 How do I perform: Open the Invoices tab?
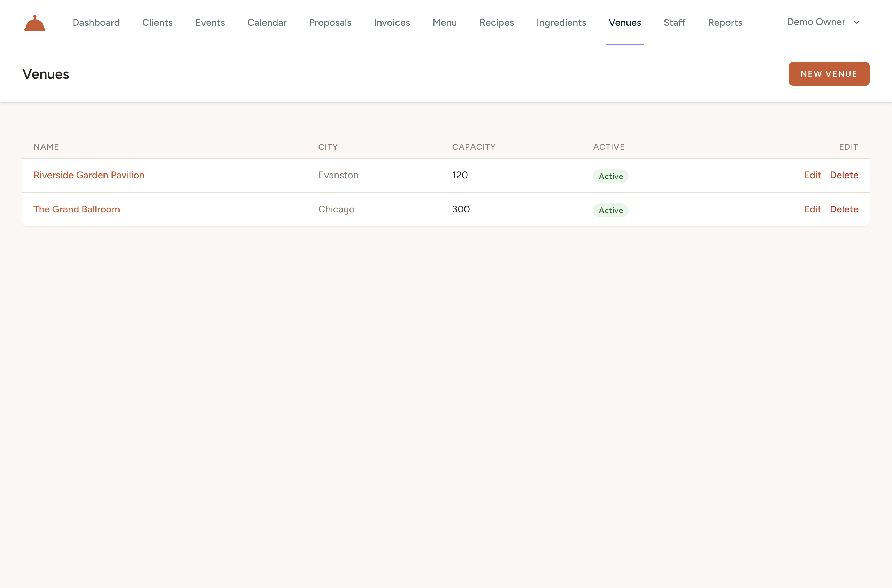point(392,23)
